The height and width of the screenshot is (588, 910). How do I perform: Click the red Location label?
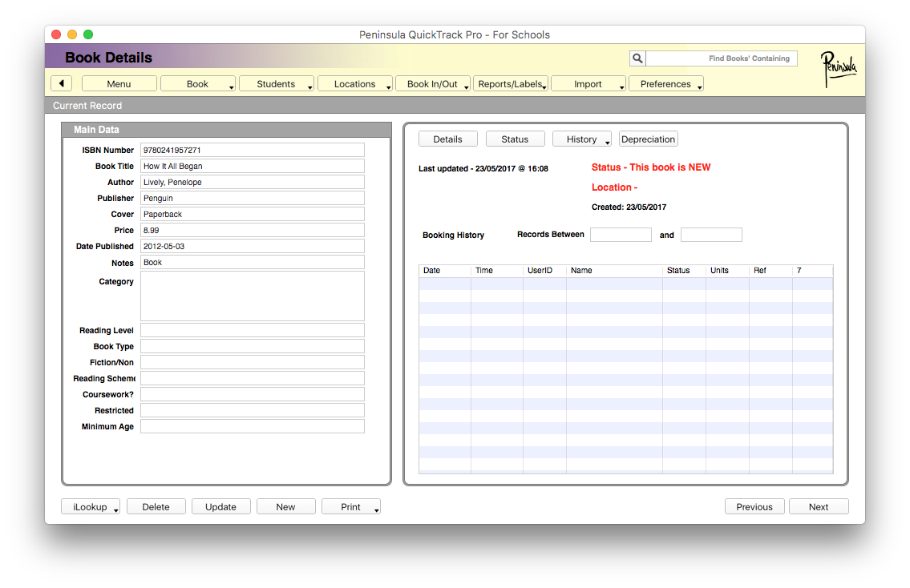(x=615, y=187)
